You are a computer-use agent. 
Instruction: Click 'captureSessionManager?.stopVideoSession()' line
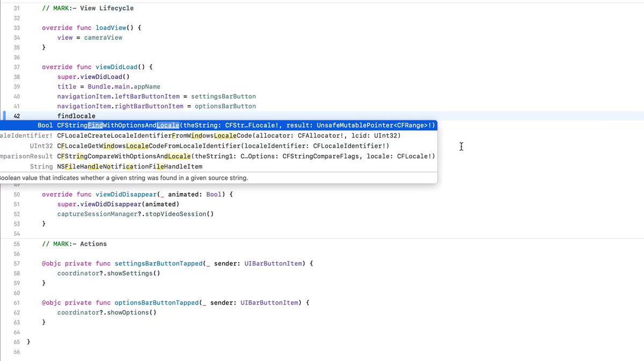coord(136,214)
